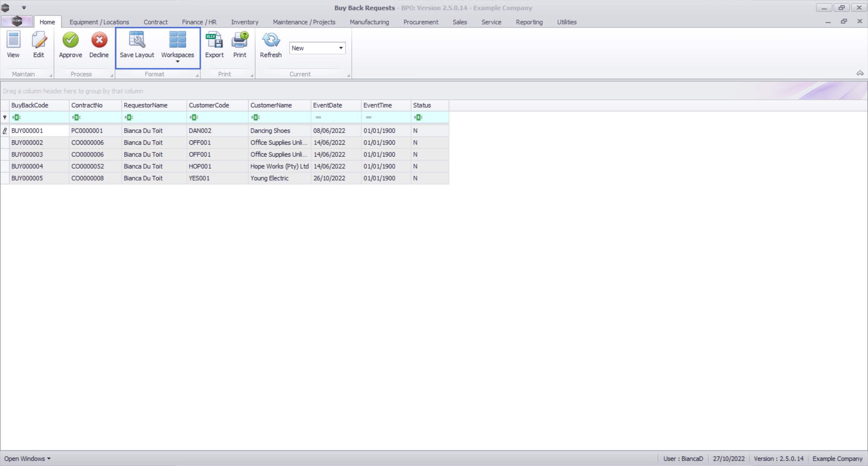
Task: Open the Contract tab
Action: tap(156, 22)
